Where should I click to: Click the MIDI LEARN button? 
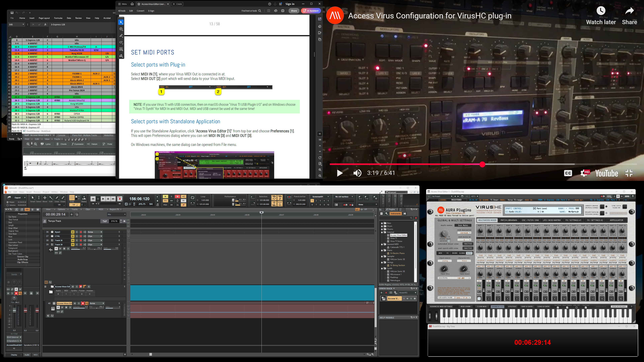pyautogui.click(x=465, y=306)
